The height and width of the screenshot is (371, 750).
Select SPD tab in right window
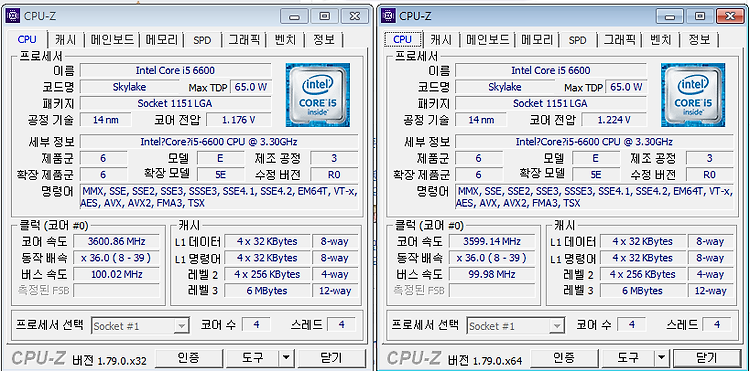click(577, 40)
